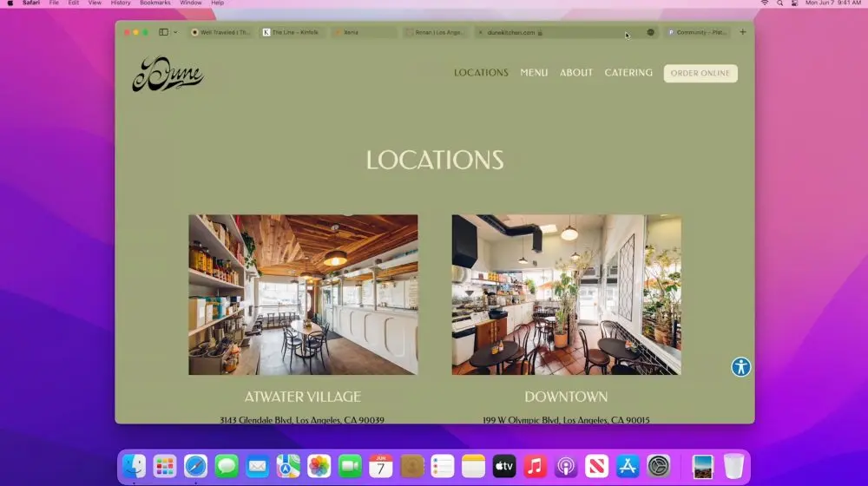Click the Dune logo
Screen dimensions: 868x486
168,73
